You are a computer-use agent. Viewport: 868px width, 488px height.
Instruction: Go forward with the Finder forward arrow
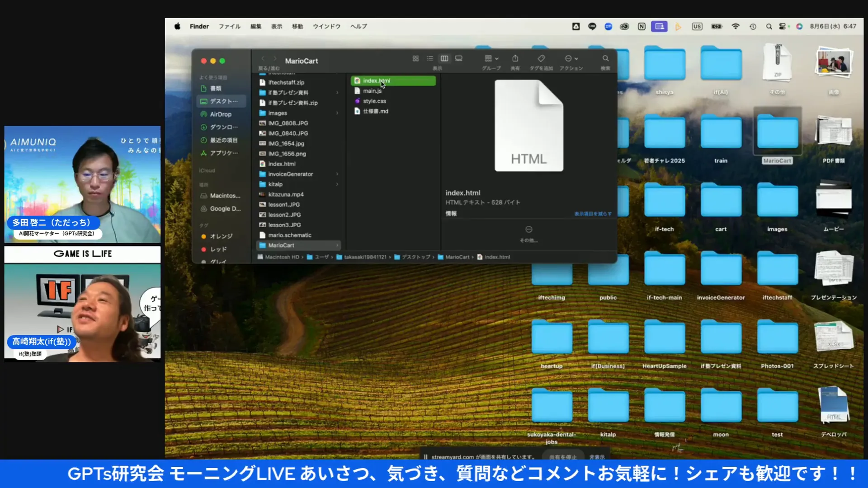[274, 58]
